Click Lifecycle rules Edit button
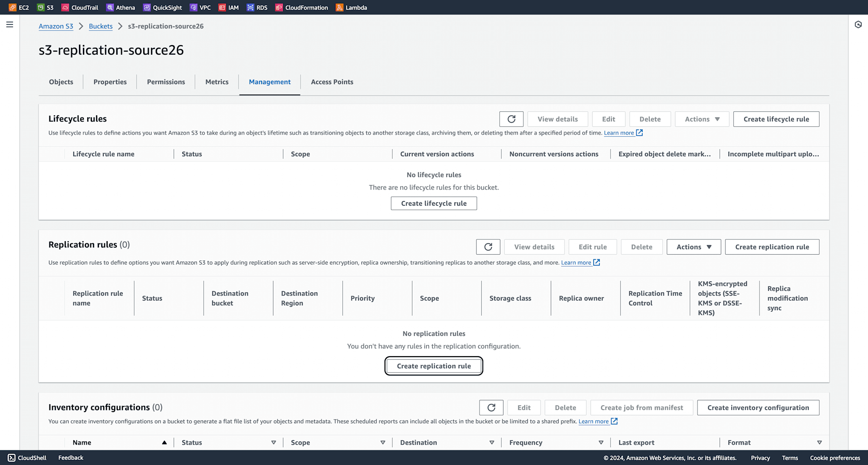 pyautogui.click(x=608, y=119)
